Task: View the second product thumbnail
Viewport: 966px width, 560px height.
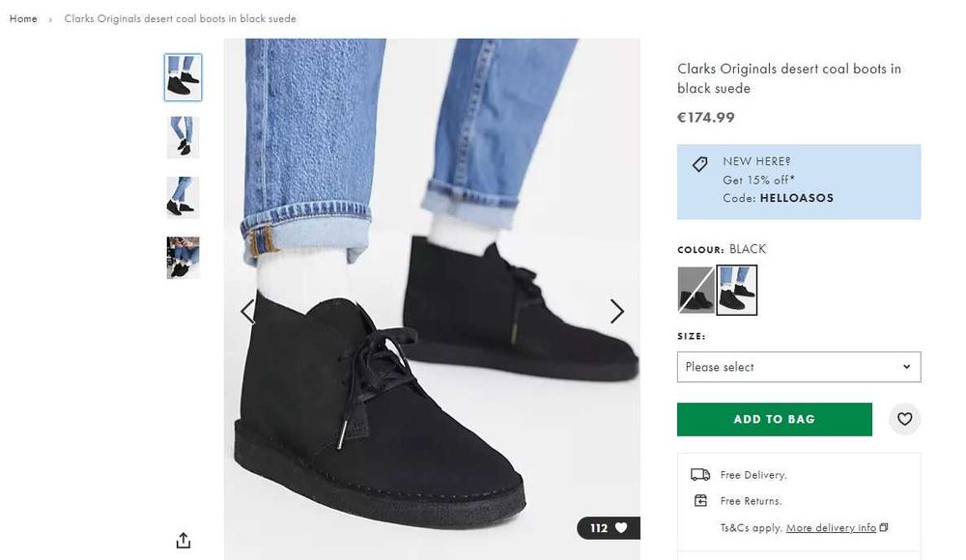Action: (x=183, y=137)
